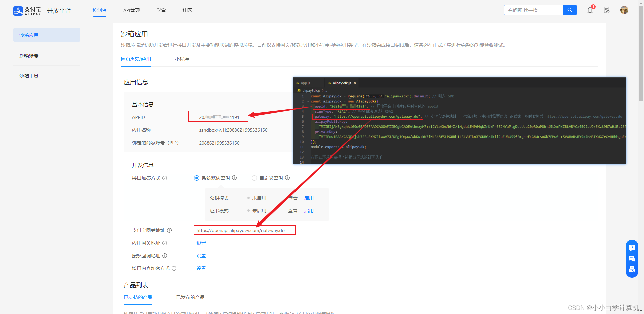This screenshot has width=644, height=314.
Task: Click the PID value 2088621995336150
Action: pyautogui.click(x=219, y=143)
